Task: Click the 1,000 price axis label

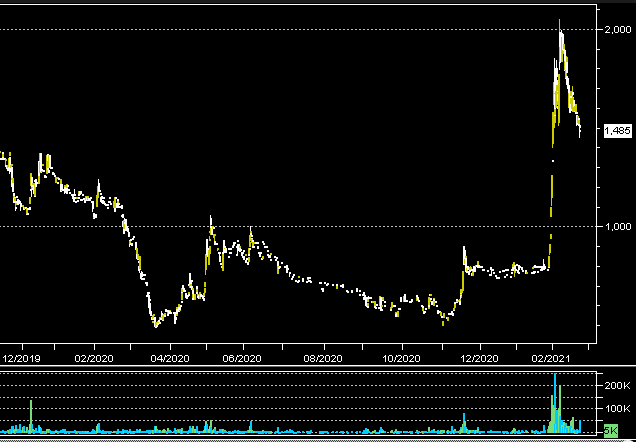Action: (x=618, y=226)
